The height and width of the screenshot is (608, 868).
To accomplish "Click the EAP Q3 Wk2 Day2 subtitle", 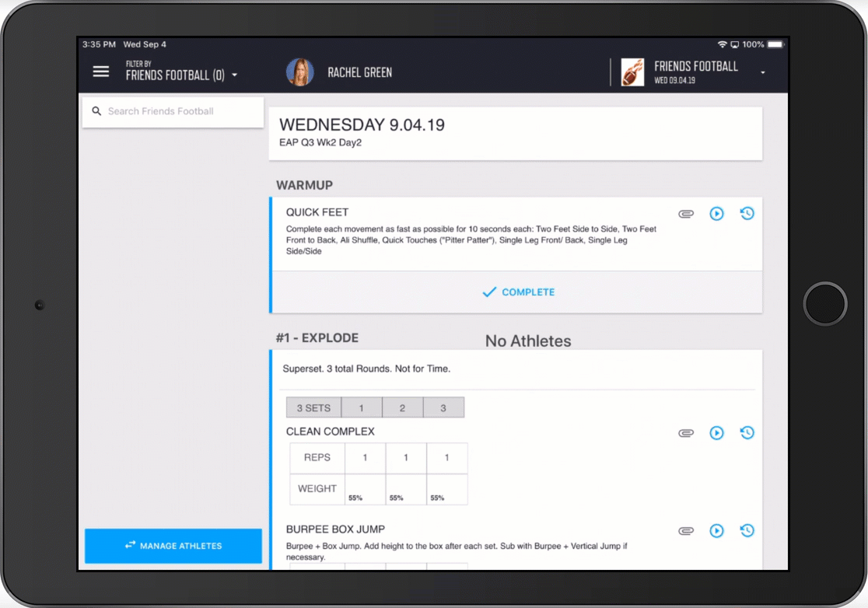I will (320, 142).
